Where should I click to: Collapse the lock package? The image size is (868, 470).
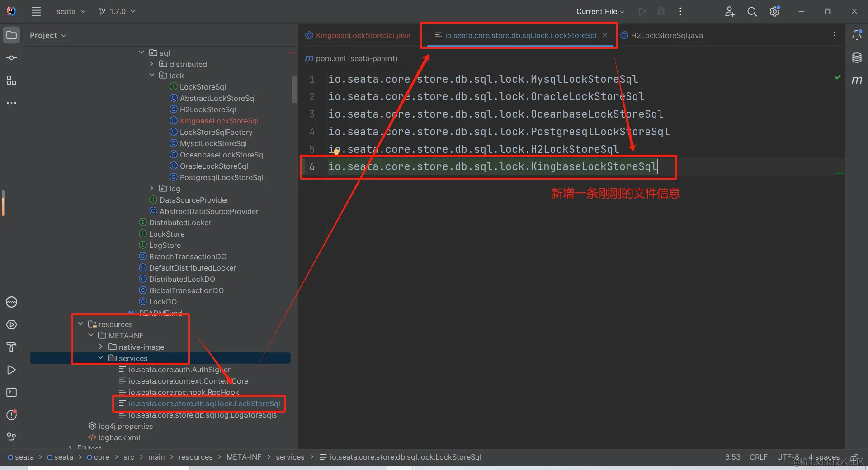(x=151, y=75)
